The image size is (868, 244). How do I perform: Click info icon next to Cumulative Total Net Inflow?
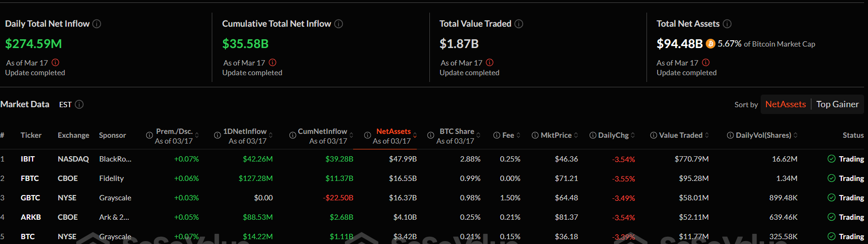[x=339, y=24]
